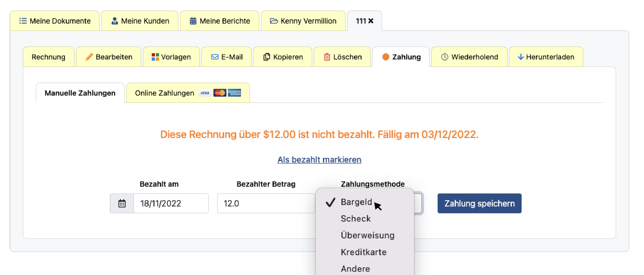Click the copy icon on Kopieren

(x=267, y=57)
